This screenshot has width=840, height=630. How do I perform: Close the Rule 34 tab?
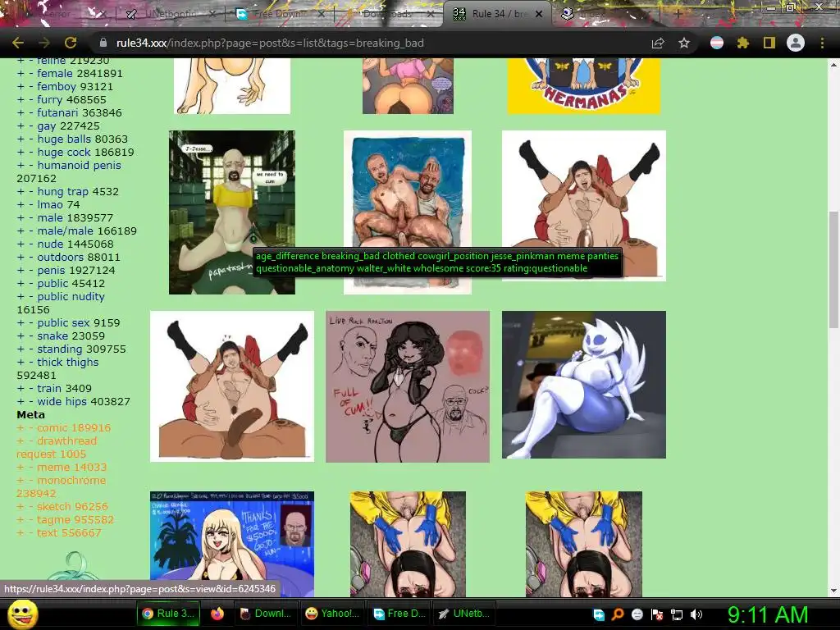coord(540,15)
